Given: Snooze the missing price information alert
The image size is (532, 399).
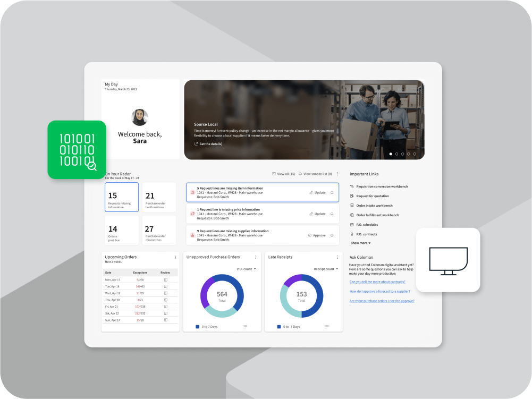Looking at the screenshot, I should [332, 214].
